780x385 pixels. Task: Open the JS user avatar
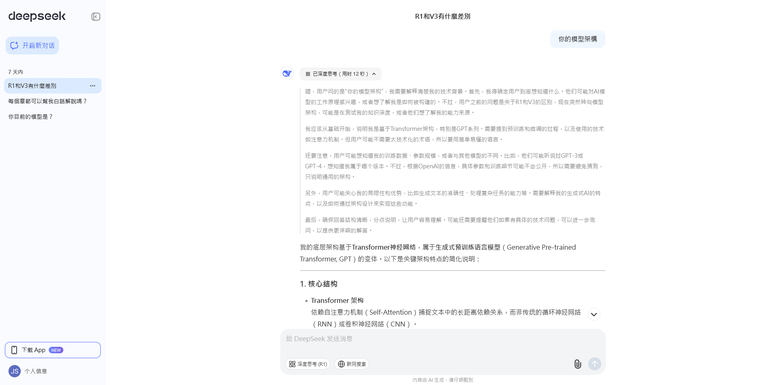pos(14,371)
